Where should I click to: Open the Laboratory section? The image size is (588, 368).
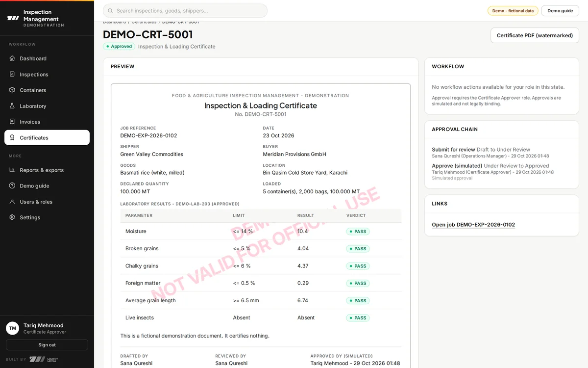(x=47, y=106)
